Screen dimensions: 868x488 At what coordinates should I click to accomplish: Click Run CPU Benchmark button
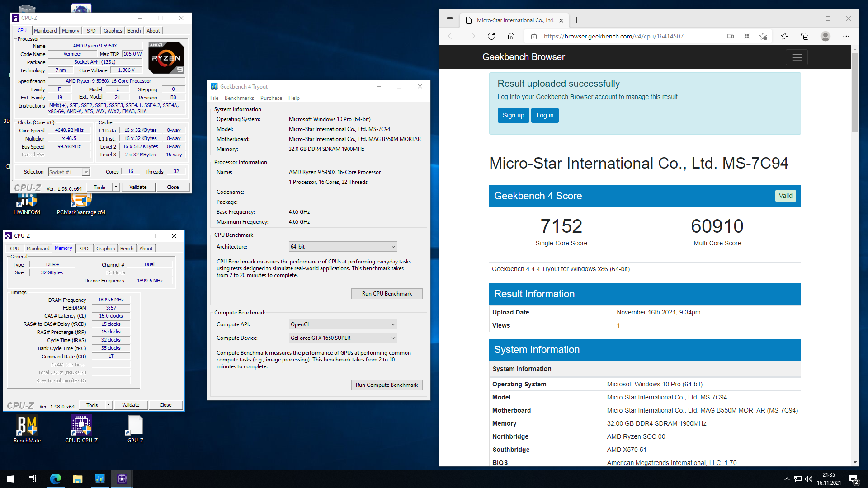[x=387, y=294]
